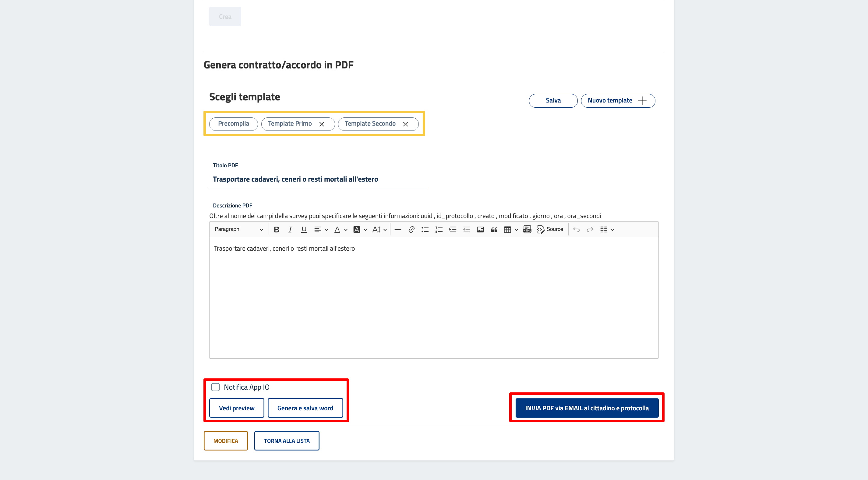Select the Precompila template chip
868x480 pixels.
click(234, 123)
